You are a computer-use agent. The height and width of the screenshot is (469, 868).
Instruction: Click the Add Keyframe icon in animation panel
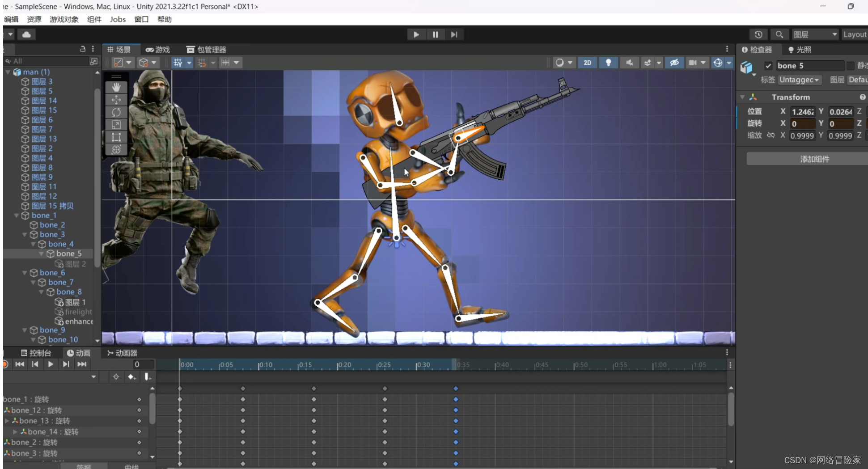[x=131, y=377]
